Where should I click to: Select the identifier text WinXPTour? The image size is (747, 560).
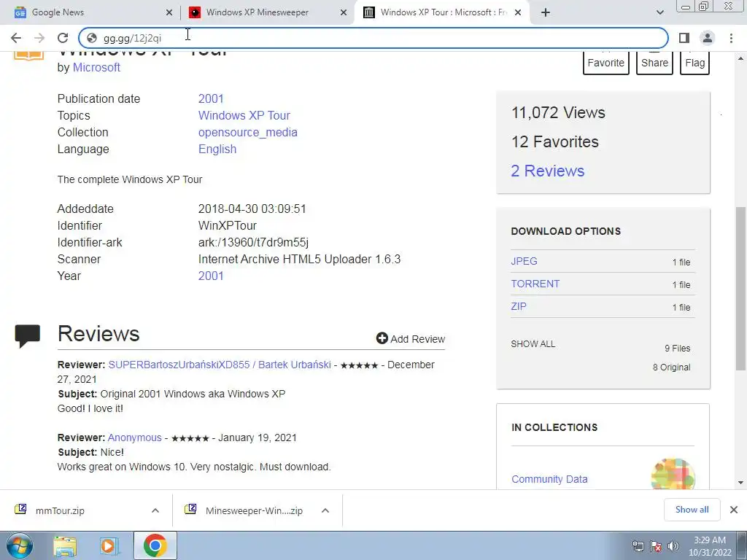click(228, 226)
